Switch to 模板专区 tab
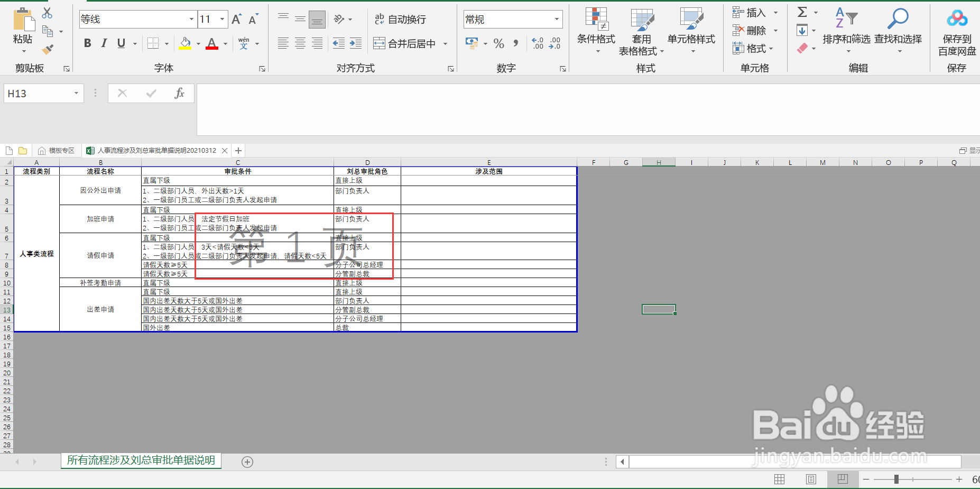The height and width of the screenshot is (489, 980). click(56, 151)
